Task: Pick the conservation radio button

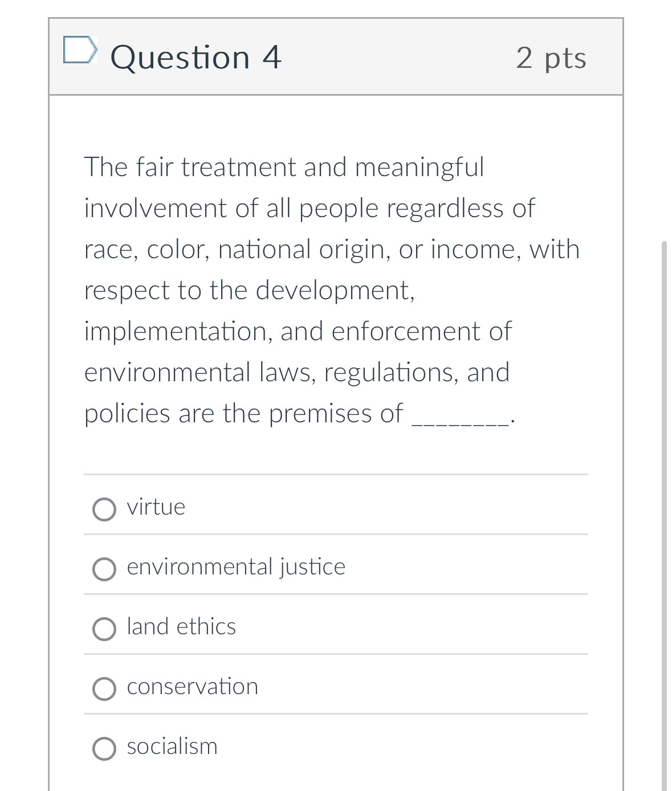Action: (104, 688)
